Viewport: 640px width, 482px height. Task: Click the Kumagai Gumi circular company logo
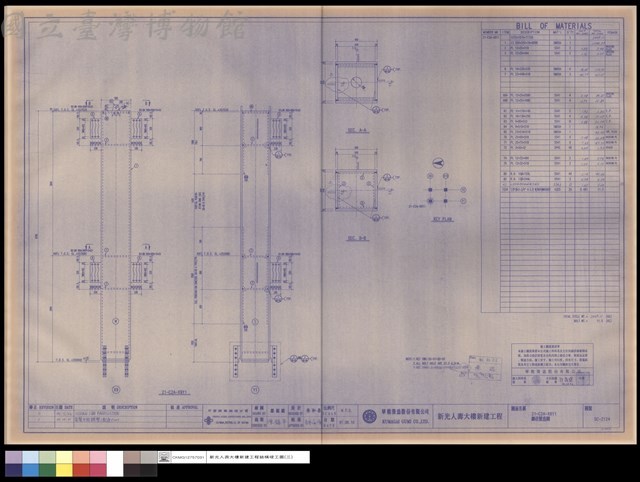click(x=369, y=416)
